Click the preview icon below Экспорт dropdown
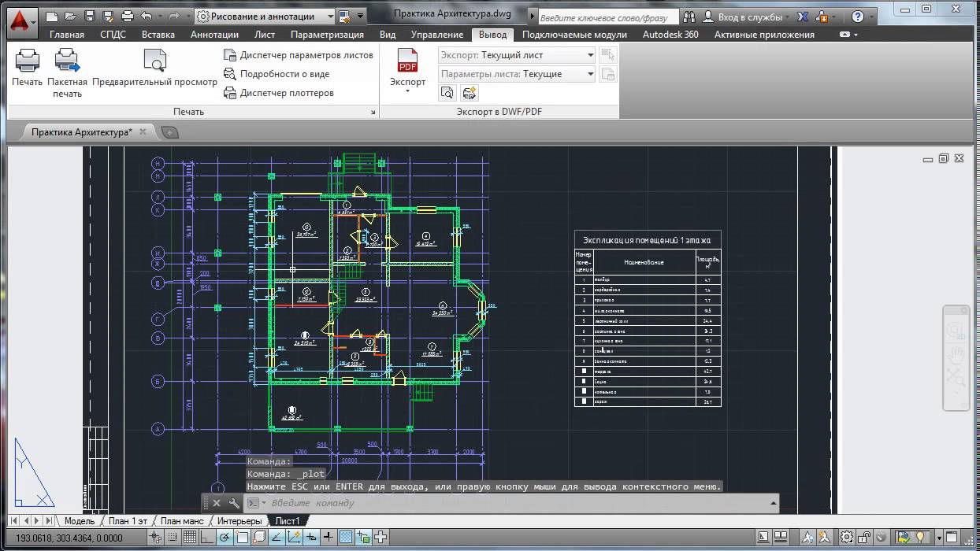Screen dimensions: 980x551 [447, 92]
